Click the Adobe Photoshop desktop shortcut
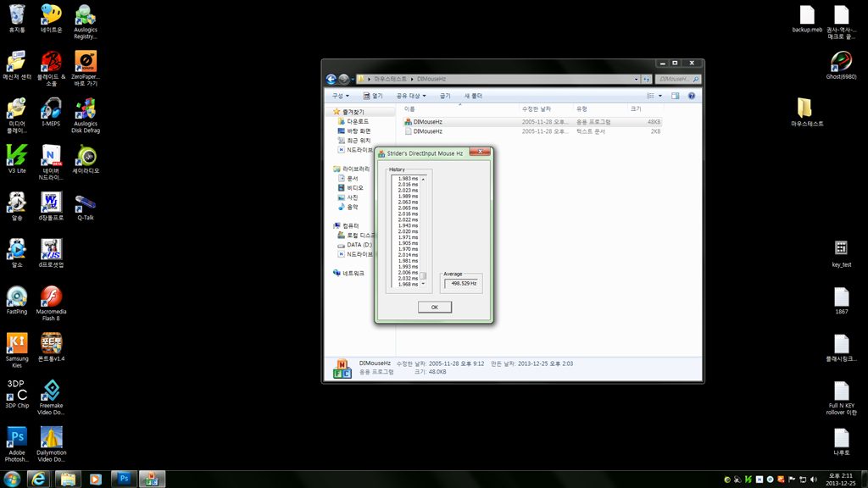 click(x=17, y=444)
